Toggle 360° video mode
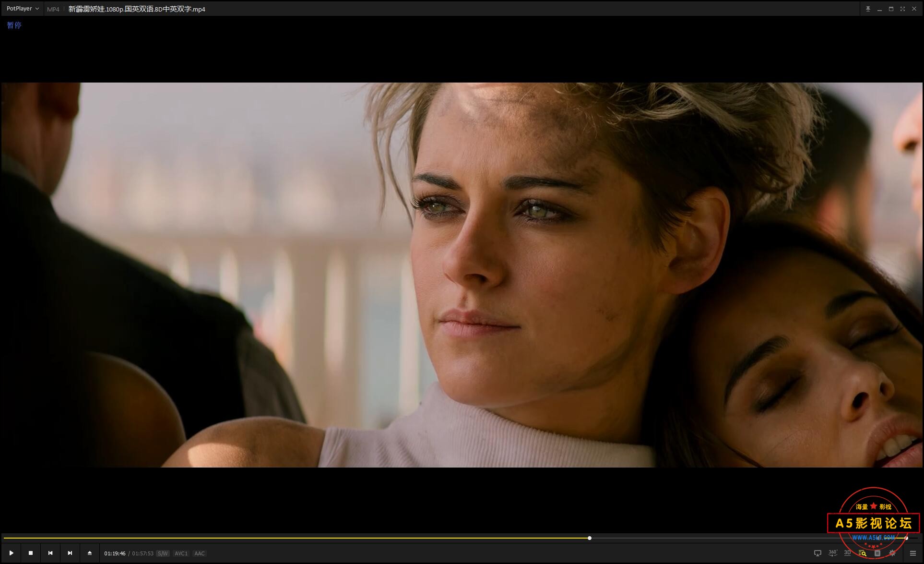The width and height of the screenshot is (924, 564). (833, 553)
